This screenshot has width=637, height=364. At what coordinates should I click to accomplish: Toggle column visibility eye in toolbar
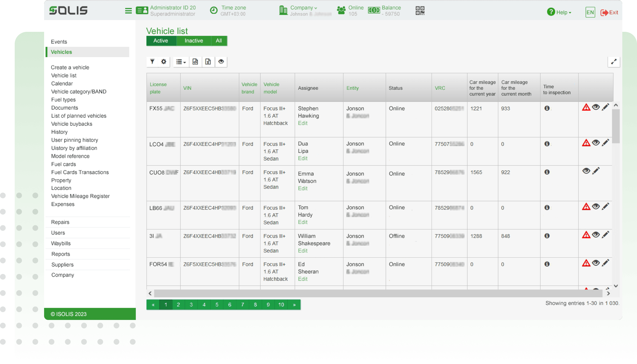221,62
